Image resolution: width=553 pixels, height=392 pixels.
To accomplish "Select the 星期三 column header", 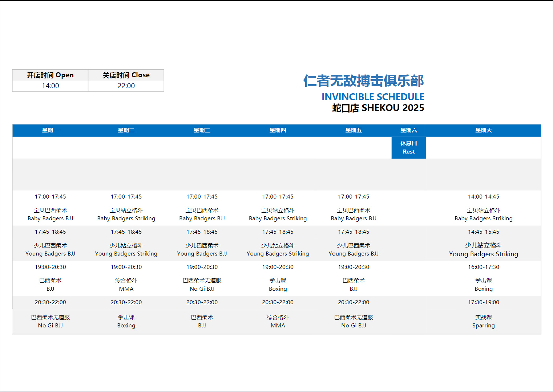I will (x=202, y=130).
